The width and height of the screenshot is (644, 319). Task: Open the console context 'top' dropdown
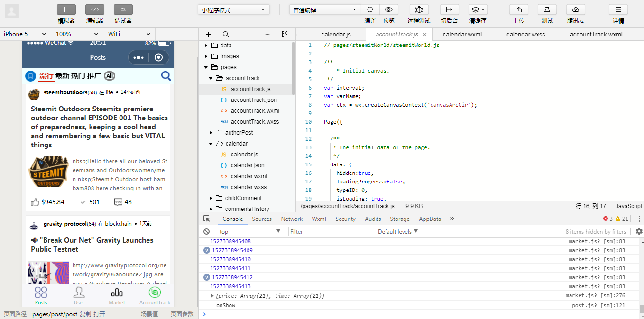pos(249,232)
